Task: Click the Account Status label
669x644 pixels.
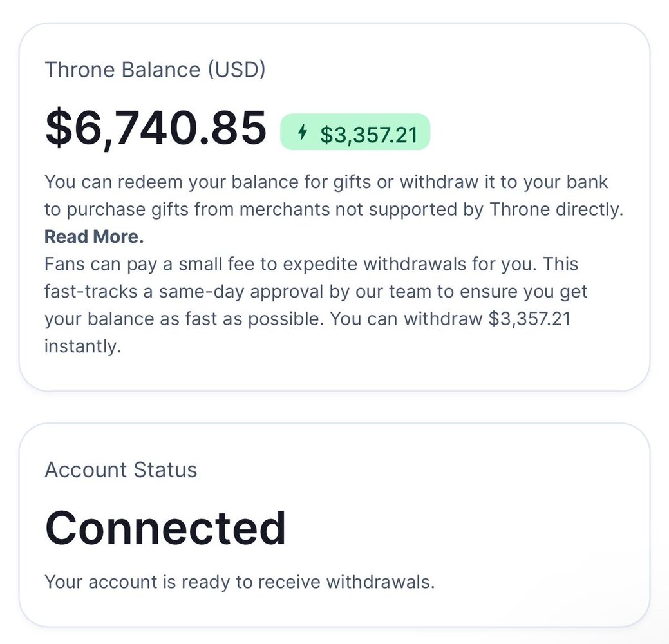Action: click(120, 469)
